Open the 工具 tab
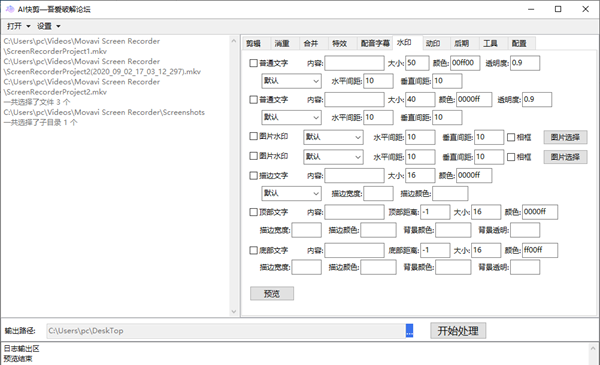Screen dimensions: 600x365 pos(491,43)
